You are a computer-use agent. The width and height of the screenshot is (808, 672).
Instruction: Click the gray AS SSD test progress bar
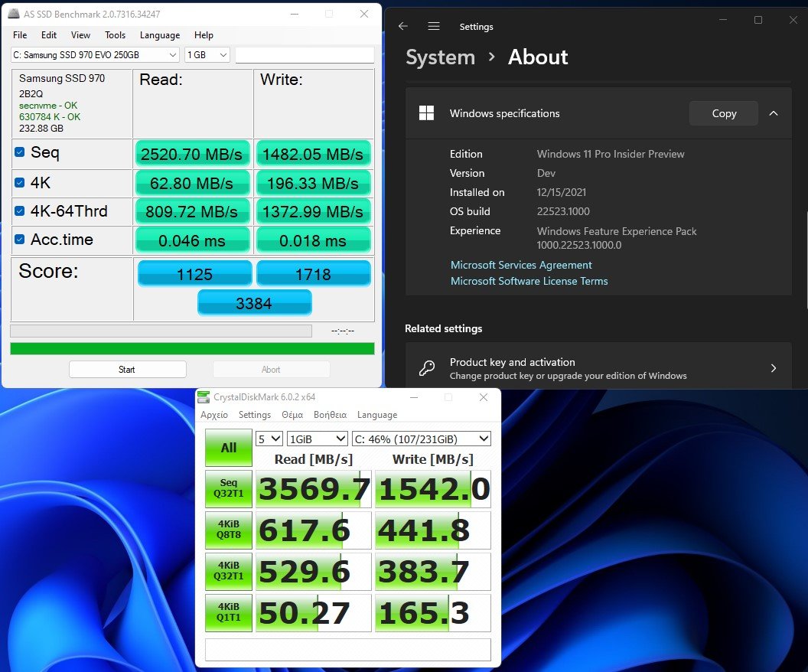161,331
